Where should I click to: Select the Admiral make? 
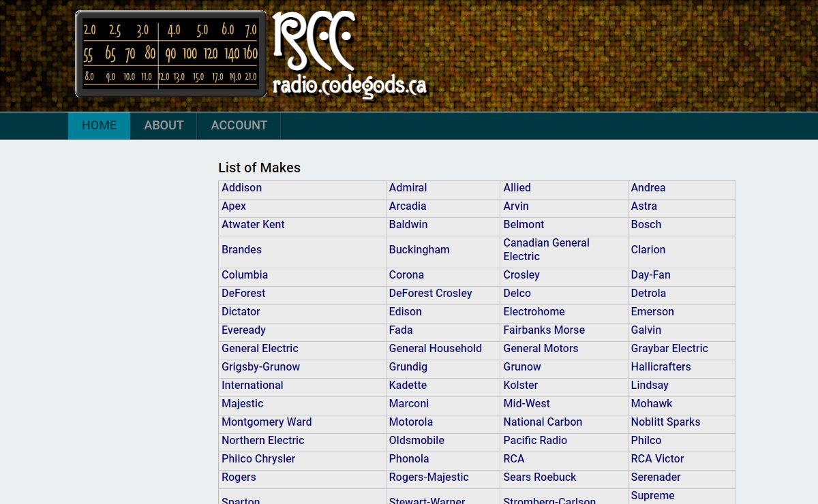pos(408,188)
